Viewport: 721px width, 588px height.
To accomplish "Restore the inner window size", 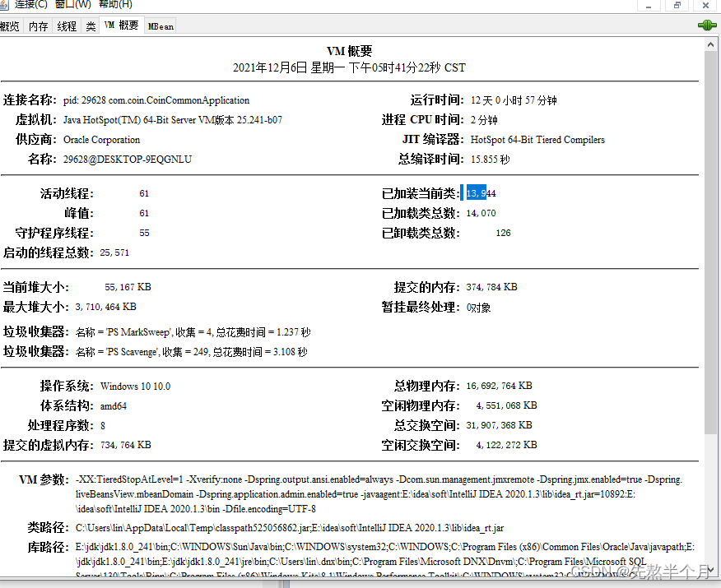I will pos(677,5).
